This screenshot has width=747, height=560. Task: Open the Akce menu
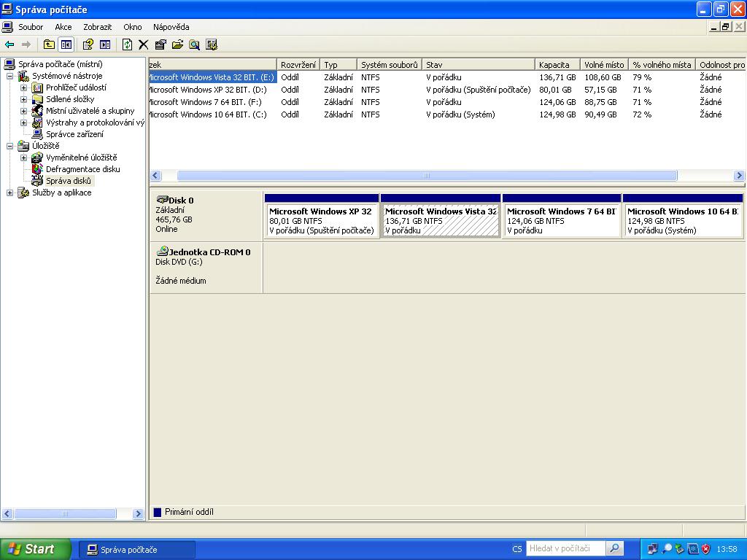(63, 27)
